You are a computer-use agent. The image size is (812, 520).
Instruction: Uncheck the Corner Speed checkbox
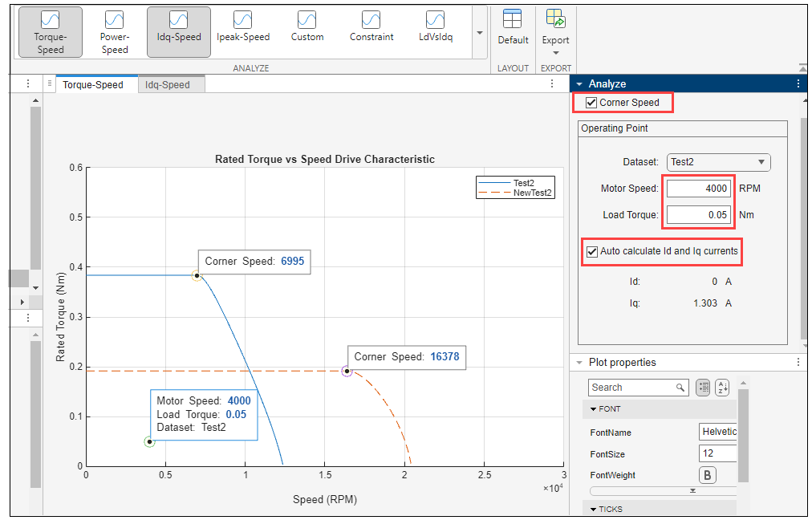(591, 103)
